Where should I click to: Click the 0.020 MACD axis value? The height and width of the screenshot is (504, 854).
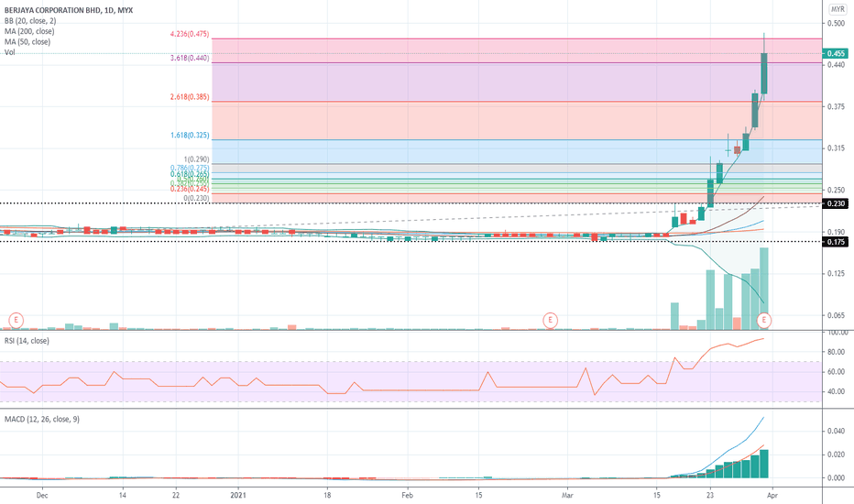click(x=836, y=455)
